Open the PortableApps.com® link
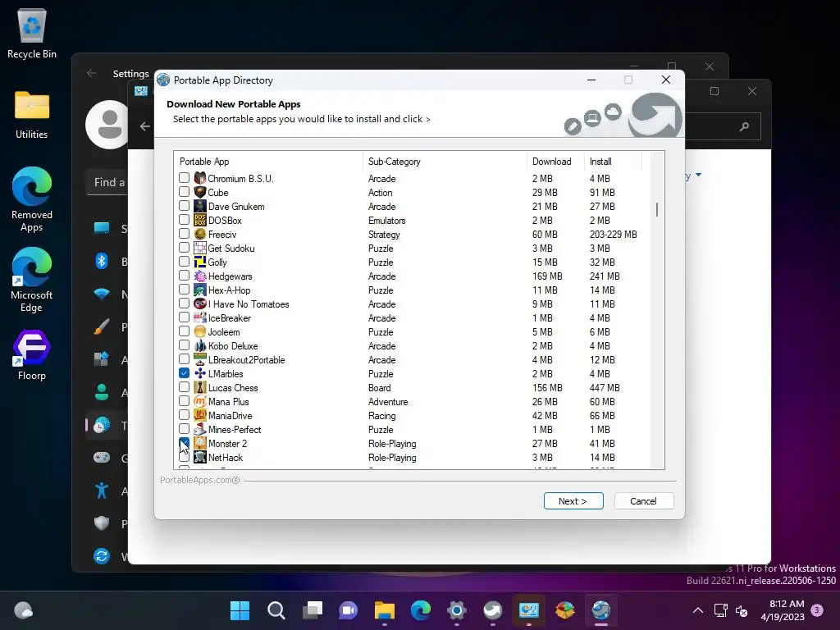The image size is (840, 630). pyautogui.click(x=200, y=480)
